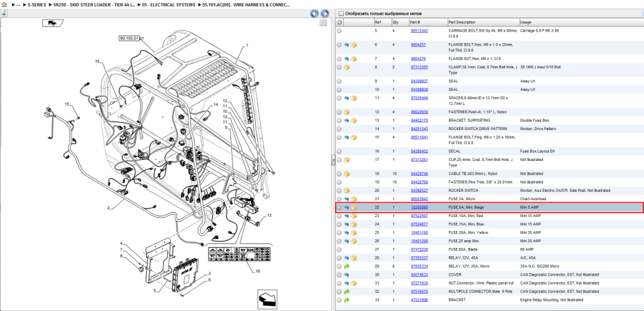Open part number 87472238 link
The height and width of the screenshot is (311, 644).
click(419, 249)
